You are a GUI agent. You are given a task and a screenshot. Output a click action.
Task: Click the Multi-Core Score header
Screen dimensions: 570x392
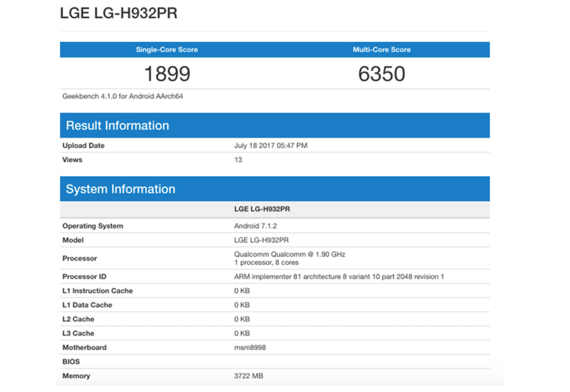click(x=381, y=50)
